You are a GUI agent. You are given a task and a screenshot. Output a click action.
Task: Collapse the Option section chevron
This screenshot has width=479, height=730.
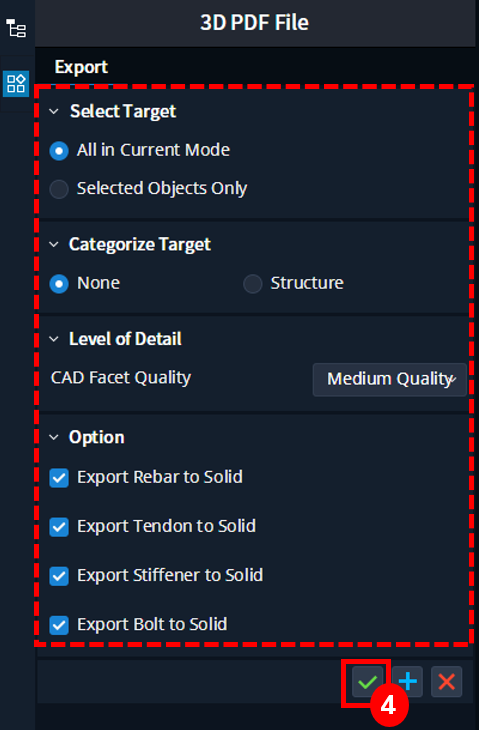(x=54, y=438)
